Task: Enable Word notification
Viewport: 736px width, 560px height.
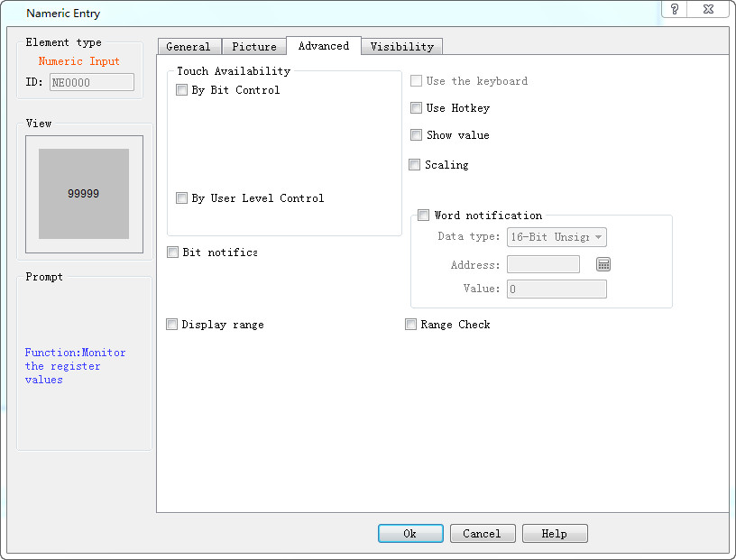Action: (x=423, y=215)
